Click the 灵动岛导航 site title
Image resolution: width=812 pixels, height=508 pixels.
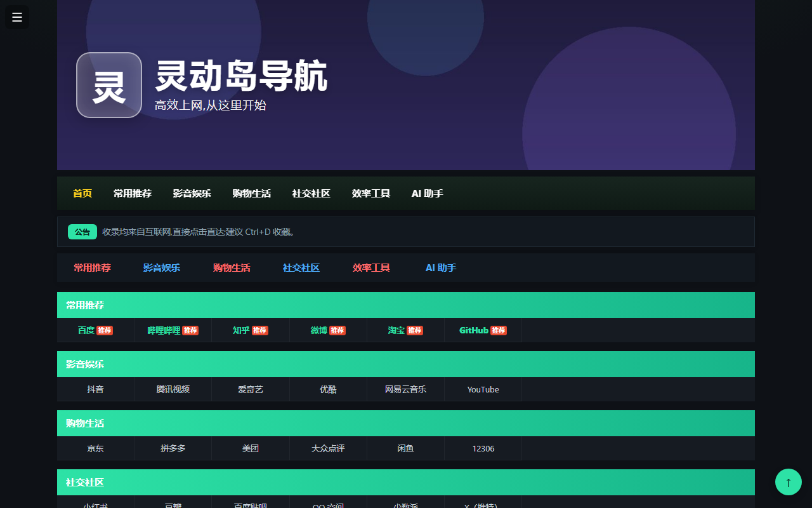click(x=241, y=76)
